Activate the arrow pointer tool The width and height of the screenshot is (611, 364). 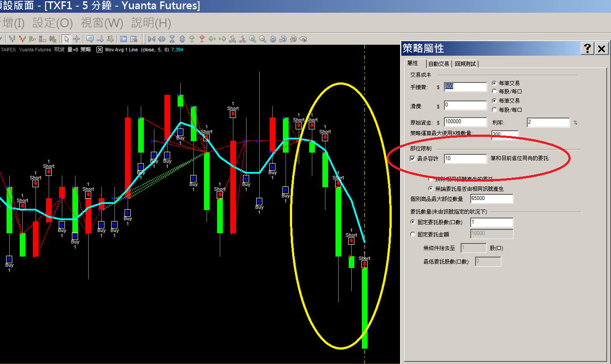click(x=66, y=39)
